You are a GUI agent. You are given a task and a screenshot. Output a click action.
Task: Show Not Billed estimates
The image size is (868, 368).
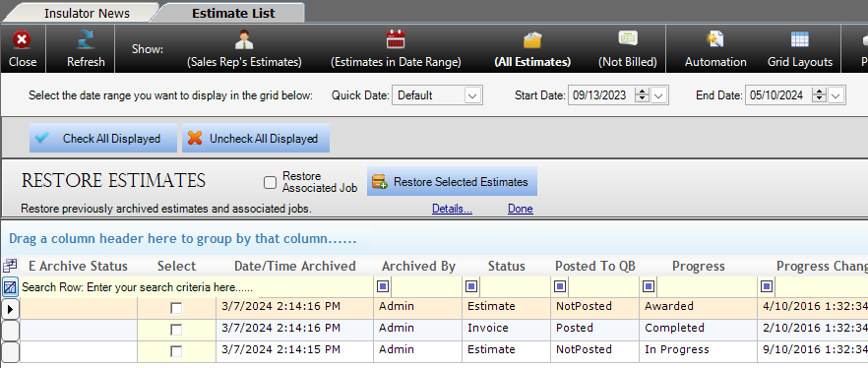(x=628, y=48)
